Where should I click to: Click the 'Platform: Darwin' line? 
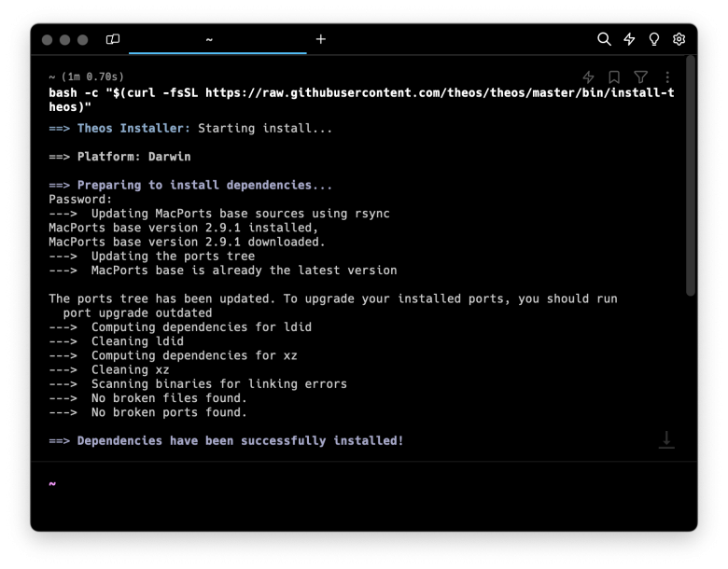click(x=119, y=157)
